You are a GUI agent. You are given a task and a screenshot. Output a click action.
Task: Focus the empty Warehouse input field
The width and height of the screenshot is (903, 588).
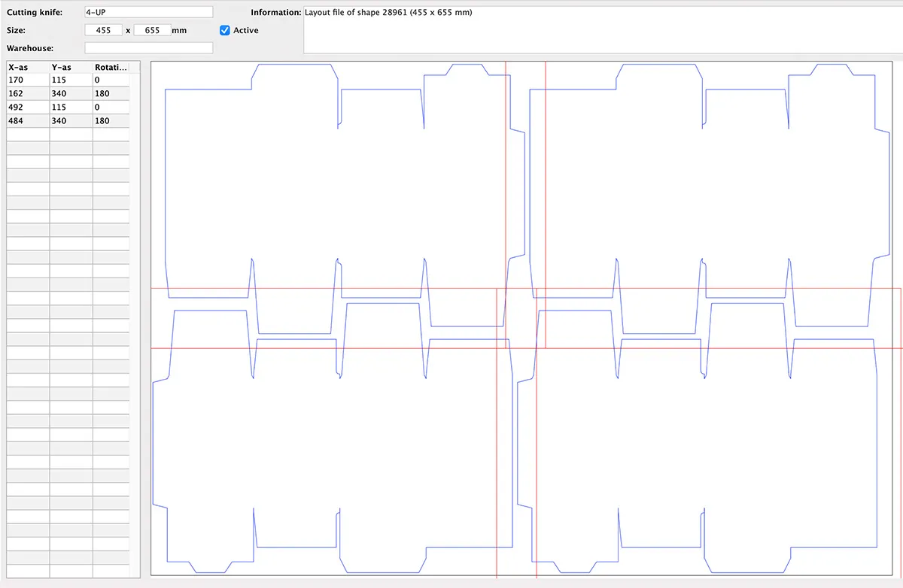[x=148, y=48]
